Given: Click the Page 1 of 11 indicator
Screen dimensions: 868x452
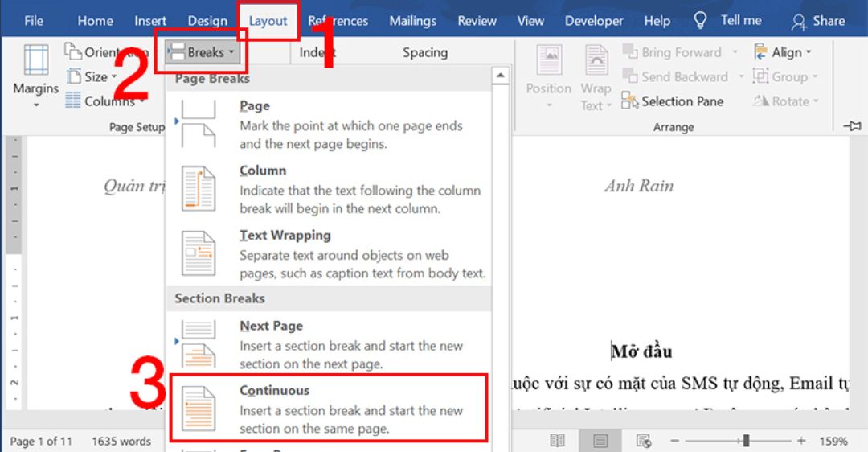Looking at the screenshot, I should (x=41, y=442).
